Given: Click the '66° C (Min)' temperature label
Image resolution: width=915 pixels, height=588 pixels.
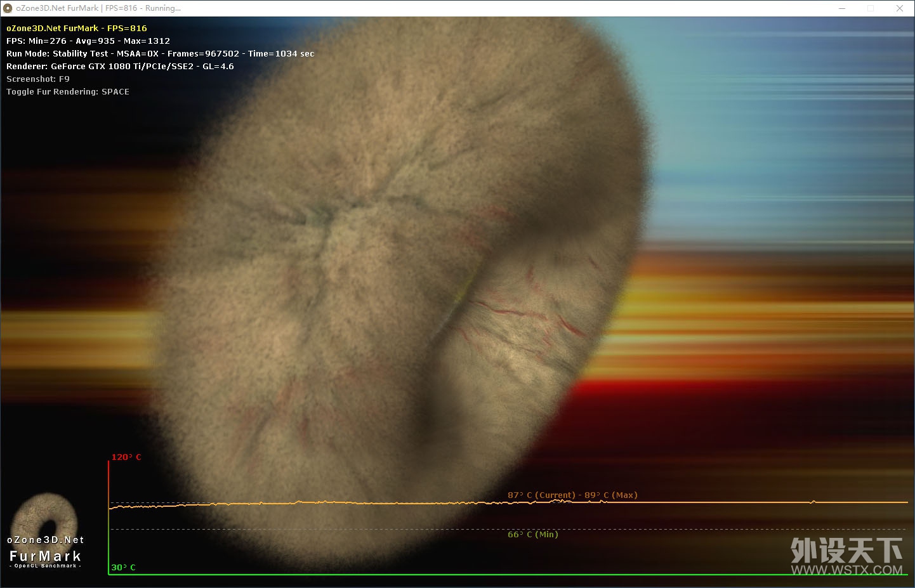Looking at the screenshot, I should click(533, 534).
